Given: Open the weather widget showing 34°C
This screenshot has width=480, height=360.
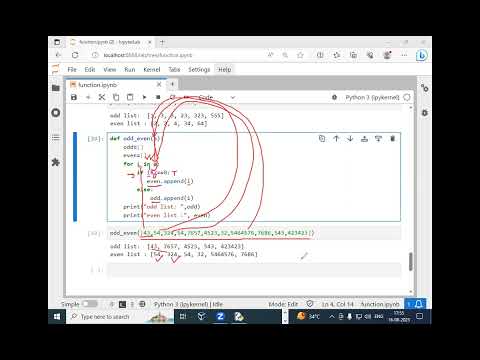Looking at the screenshot, I should point(308,316).
